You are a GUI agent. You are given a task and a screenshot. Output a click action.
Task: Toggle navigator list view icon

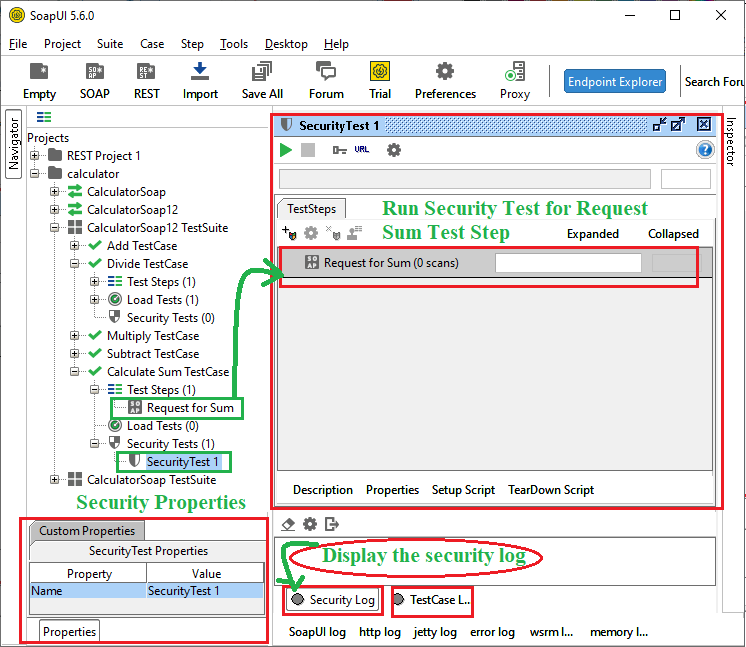[x=44, y=117]
